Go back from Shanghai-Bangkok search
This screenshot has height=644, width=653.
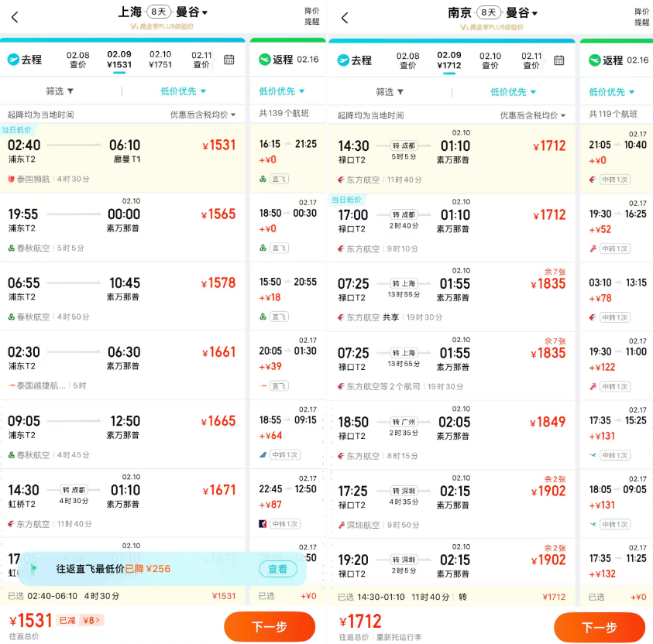click(x=15, y=17)
